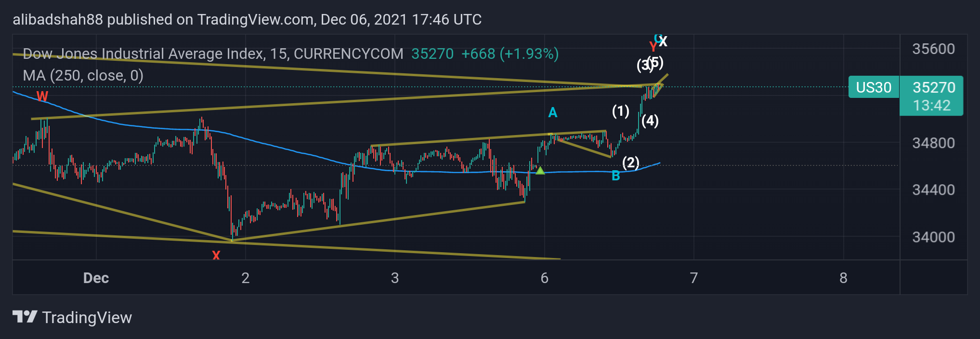Click the 35600 price axis label

933,49
